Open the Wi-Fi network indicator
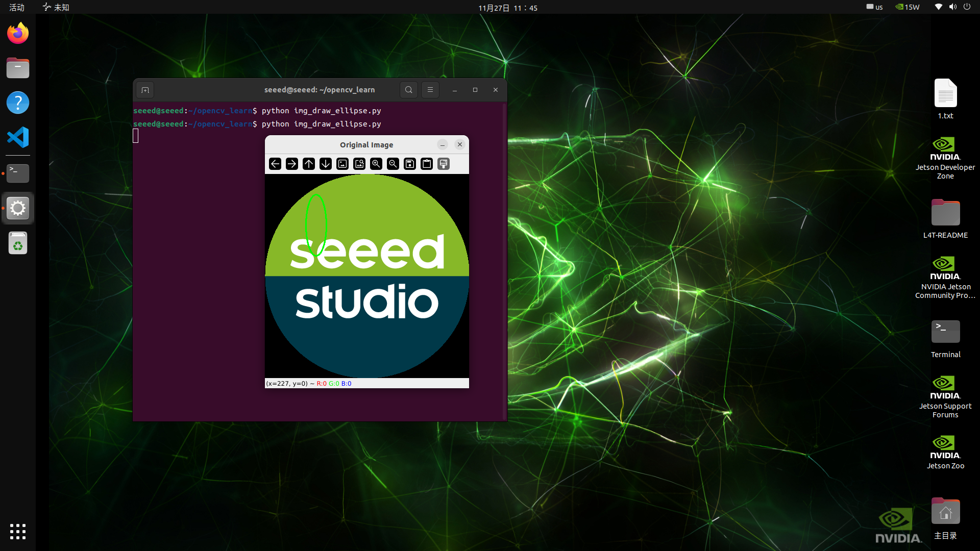The image size is (980, 551). pos(938,7)
